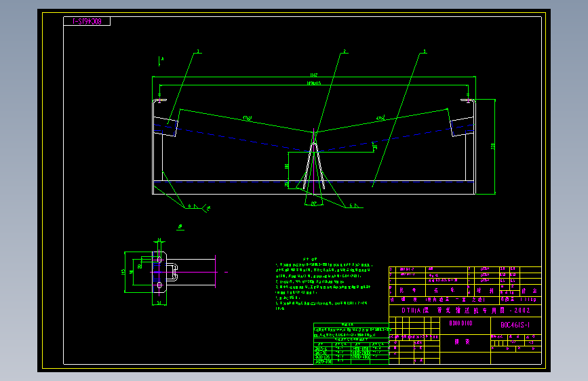Click the 1142 overall width dimension
This screenshot has width=588, height=381.
[314, 75]
